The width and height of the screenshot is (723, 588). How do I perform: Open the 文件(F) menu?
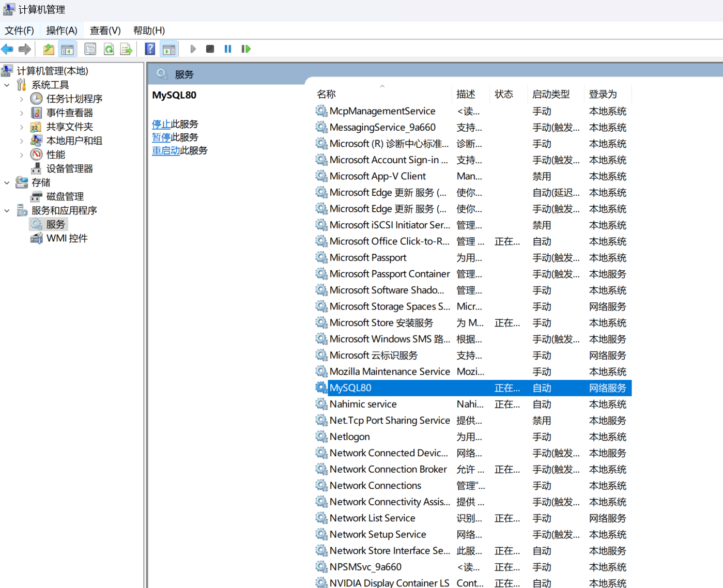tap(19, 30)
